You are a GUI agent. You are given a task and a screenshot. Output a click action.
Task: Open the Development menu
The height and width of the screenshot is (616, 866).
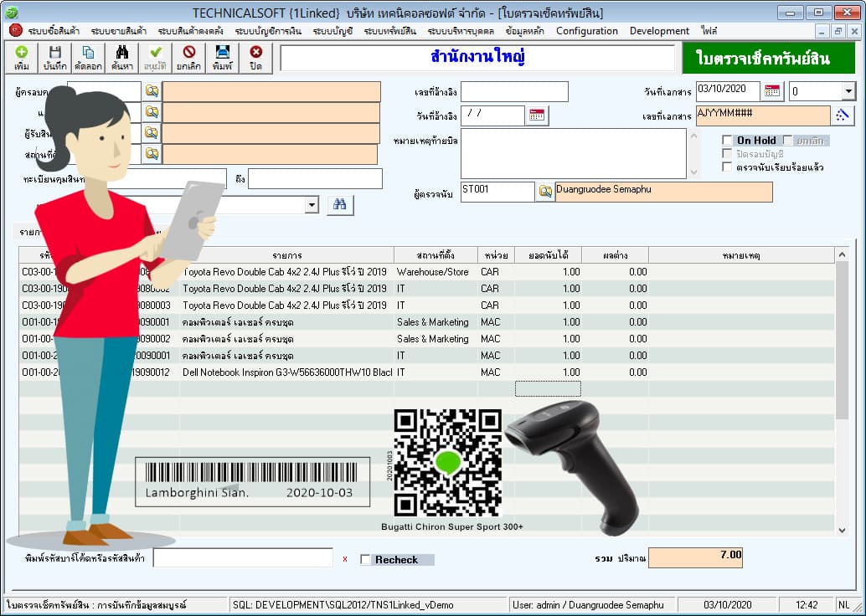659,31
